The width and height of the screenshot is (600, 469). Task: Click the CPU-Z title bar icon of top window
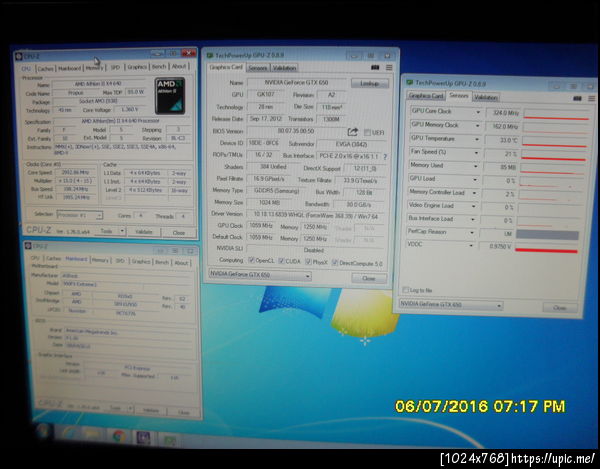click(x=19, y=57)
